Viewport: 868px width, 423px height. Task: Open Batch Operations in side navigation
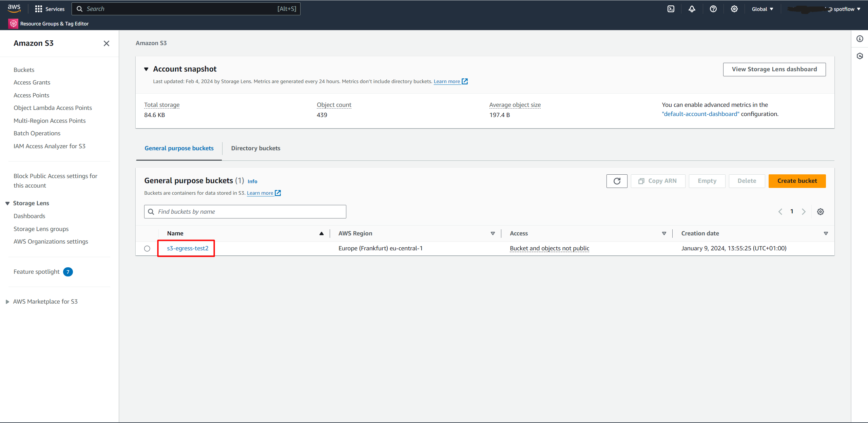(x=37, y=133)
